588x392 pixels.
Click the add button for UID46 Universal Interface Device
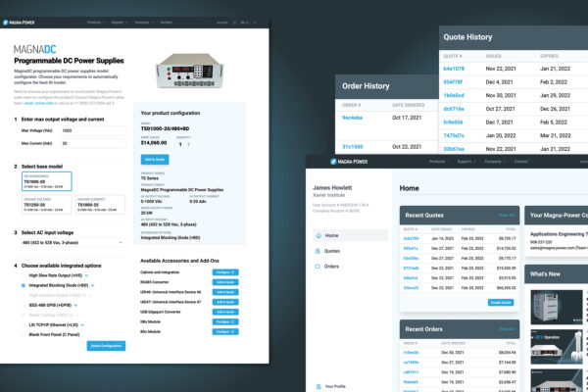(x=225, y=292)
